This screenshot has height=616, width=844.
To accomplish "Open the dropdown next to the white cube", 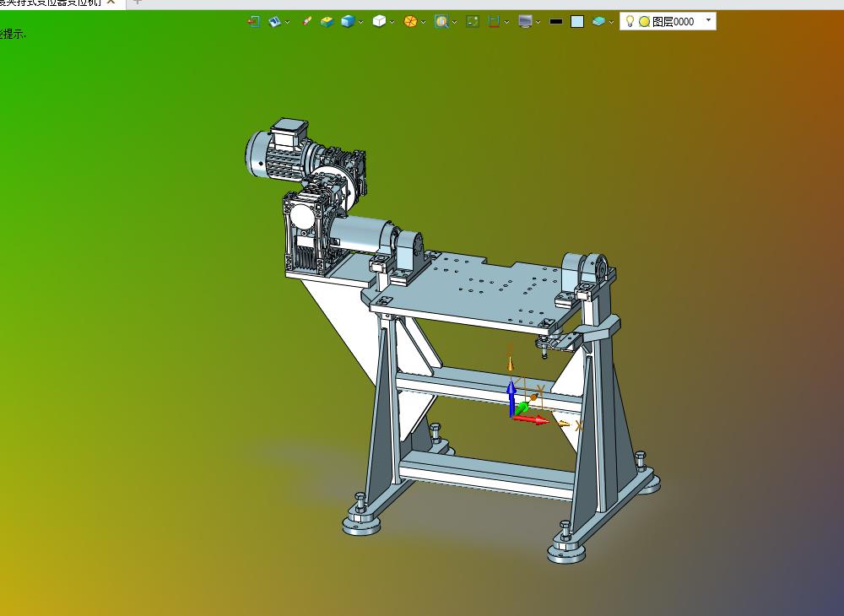I will pyautogui.click(x=392, y=22).
